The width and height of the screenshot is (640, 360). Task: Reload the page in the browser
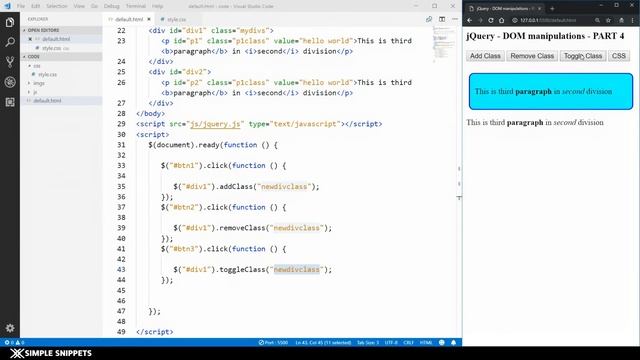pos(491,20)
